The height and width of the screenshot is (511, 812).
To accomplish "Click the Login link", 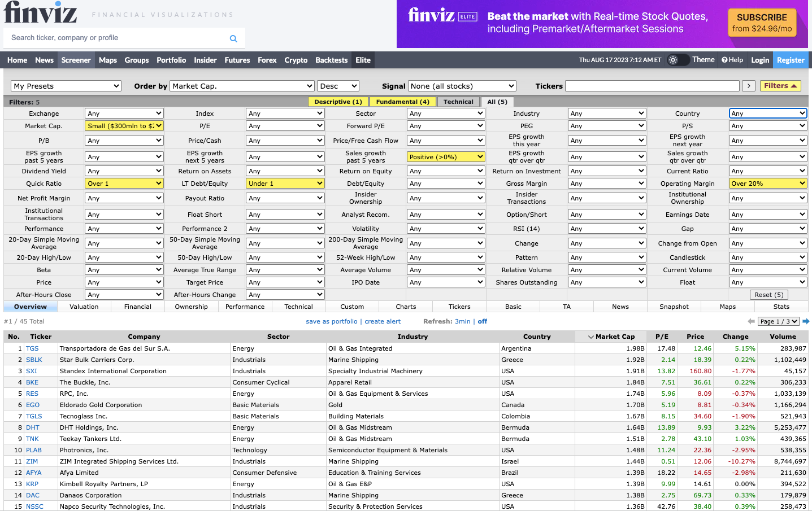I will click(x=760, y=60).
